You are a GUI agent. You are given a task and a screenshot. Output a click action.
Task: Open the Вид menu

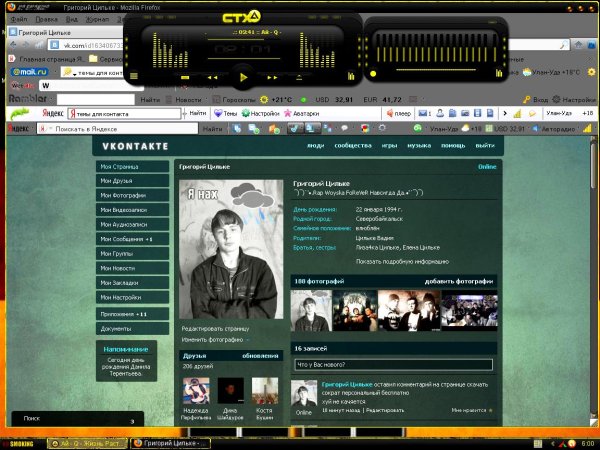click(x=72, y=19)
